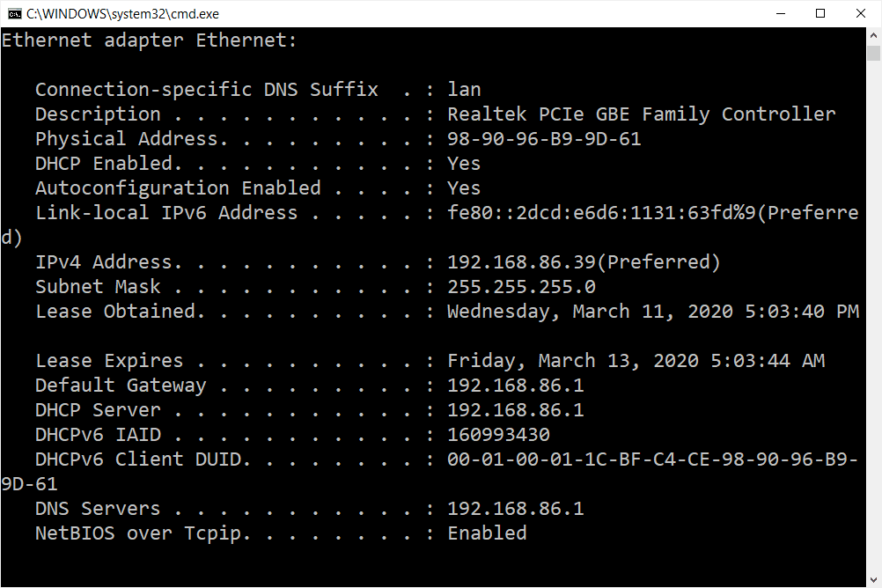Minimize the cmd.exe window

tap(781, 13)
